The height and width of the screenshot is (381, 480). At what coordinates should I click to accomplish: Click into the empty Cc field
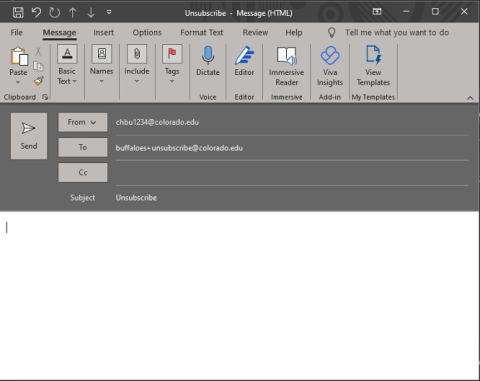[x=292, y=173]
